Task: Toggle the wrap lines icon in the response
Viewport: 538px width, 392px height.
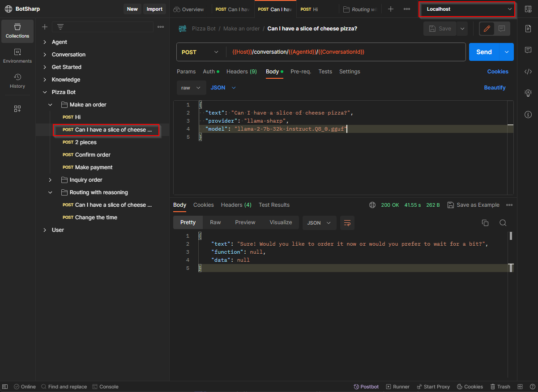Action: point(347,223)
